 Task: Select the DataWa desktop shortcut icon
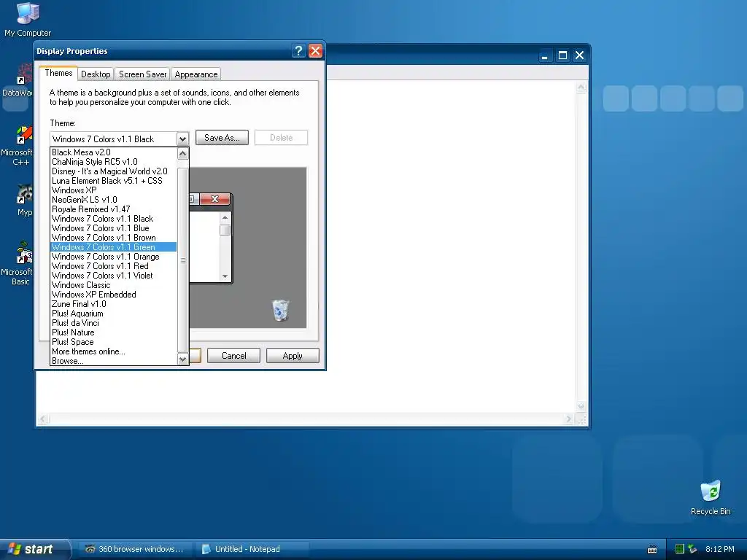pyautogui.click(x=18, y=80)
